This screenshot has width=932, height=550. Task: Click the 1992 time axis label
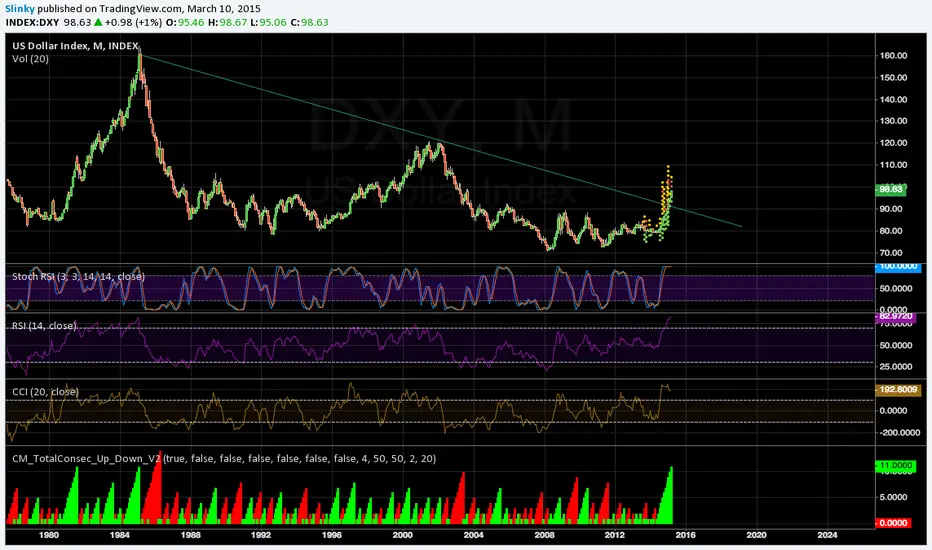[x=261, y=535]
